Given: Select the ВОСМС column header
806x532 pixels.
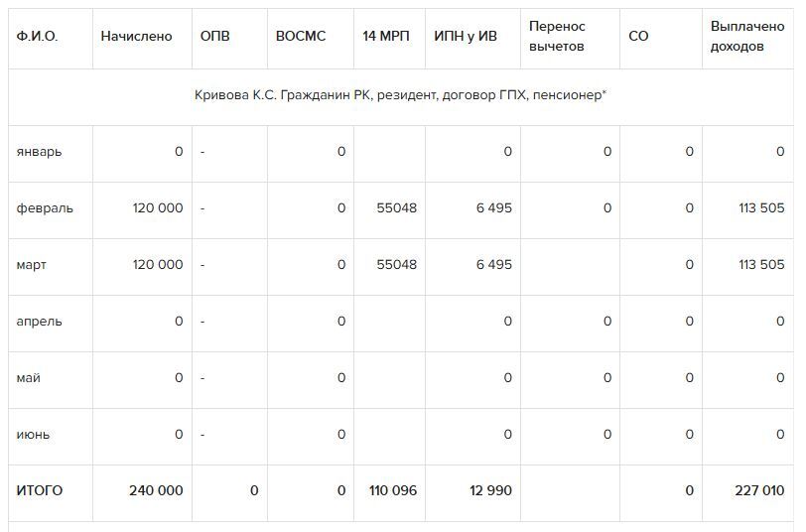Looking at the screenshot, I should coord(300,36).
